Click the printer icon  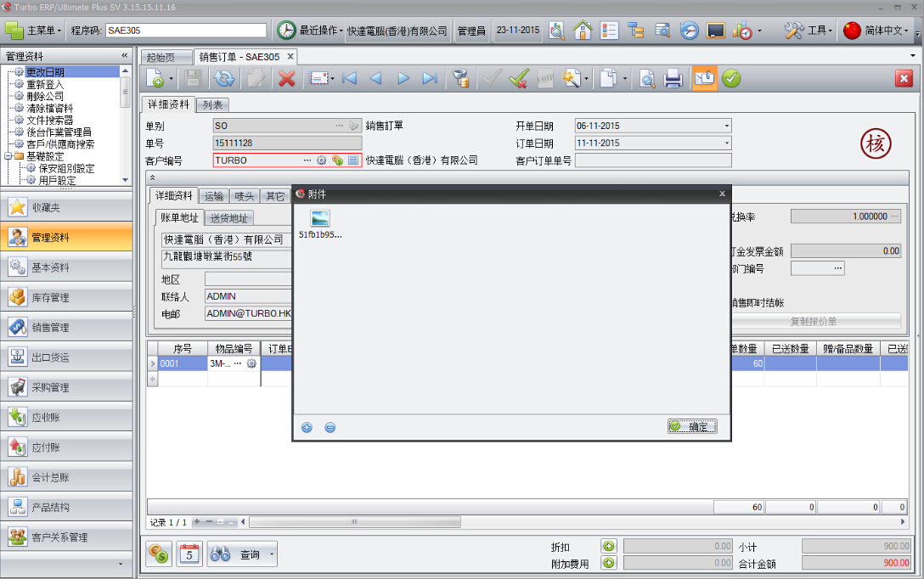pyautogui.click(x=673, y=78)
